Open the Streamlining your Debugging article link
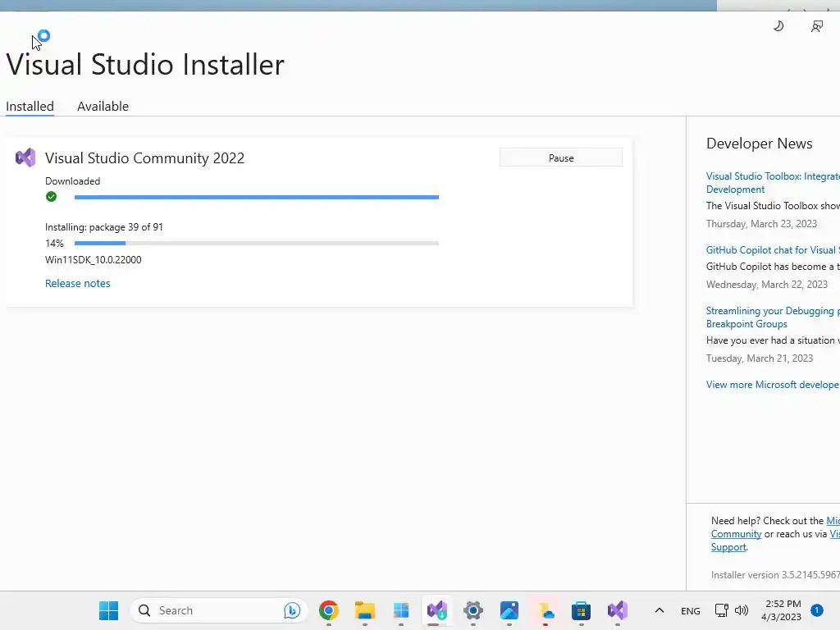Image resolution: width=840 pixels, height=630 pixels. tap(773, 317)
